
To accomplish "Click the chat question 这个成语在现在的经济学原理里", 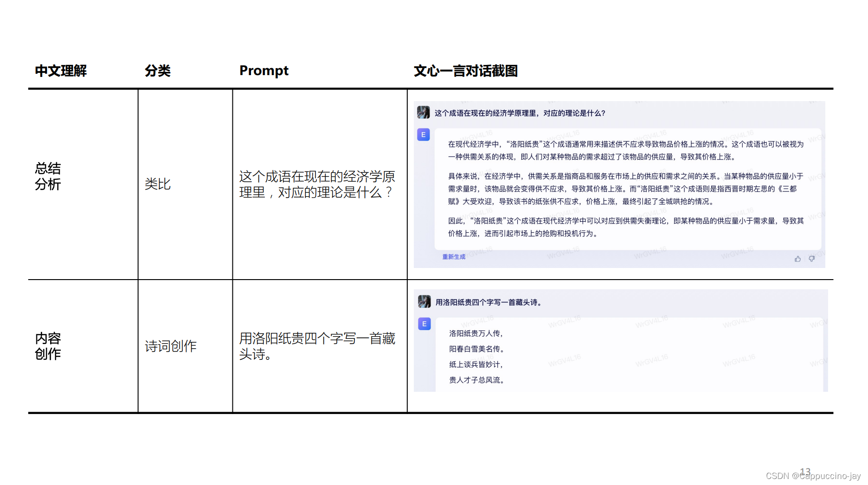I will click(x=520, y=113).
